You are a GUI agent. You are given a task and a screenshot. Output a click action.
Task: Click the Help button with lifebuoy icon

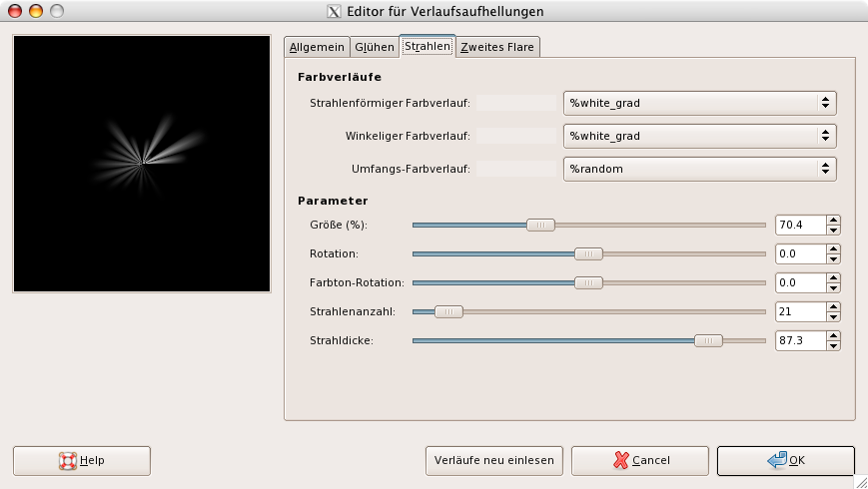(x=82, y=461)
